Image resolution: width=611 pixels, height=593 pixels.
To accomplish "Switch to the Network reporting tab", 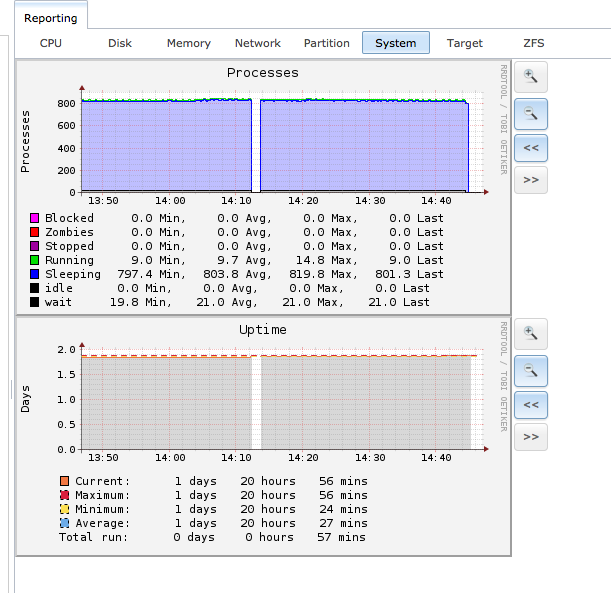I will (258, 43).
